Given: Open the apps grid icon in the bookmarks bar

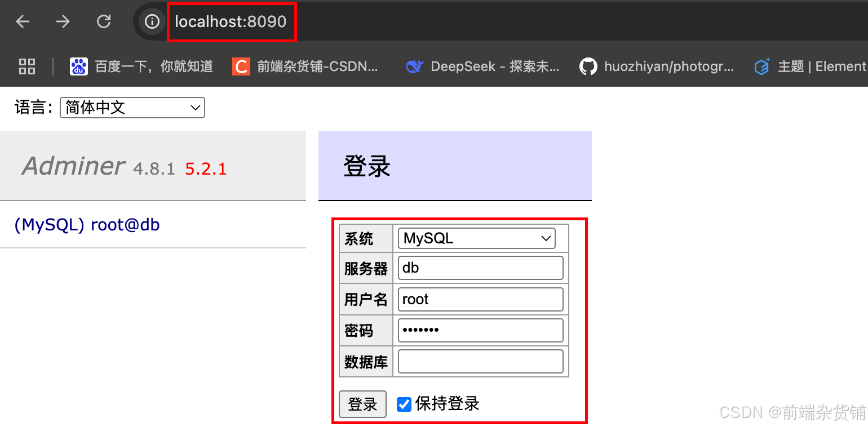Looking at the screenshot, I should 27,66.
